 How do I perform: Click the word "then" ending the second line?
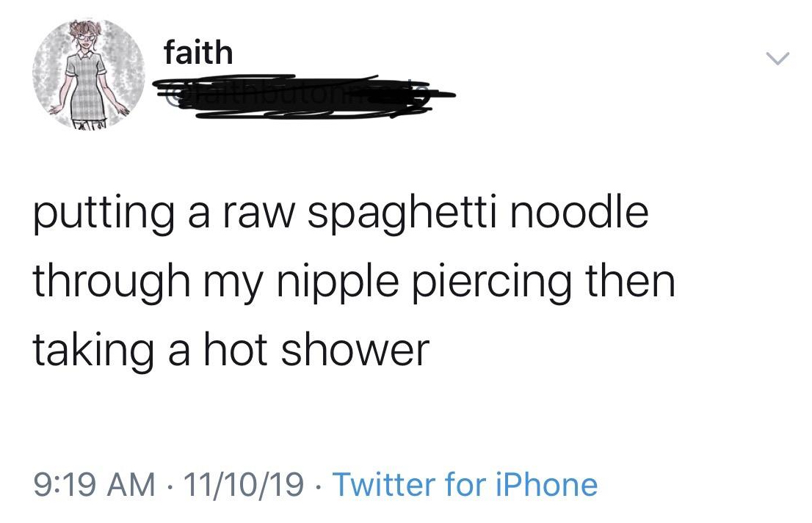coord(631,280)
